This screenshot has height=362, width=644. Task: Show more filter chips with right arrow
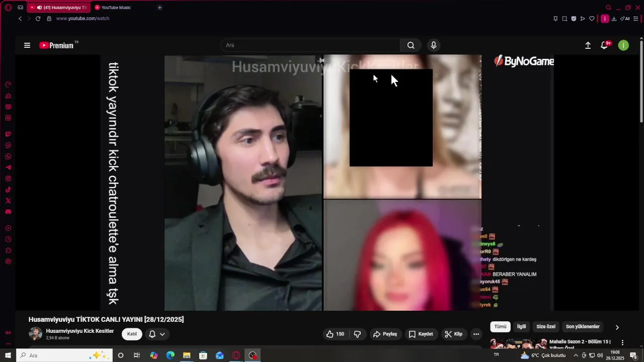[617, 327]
